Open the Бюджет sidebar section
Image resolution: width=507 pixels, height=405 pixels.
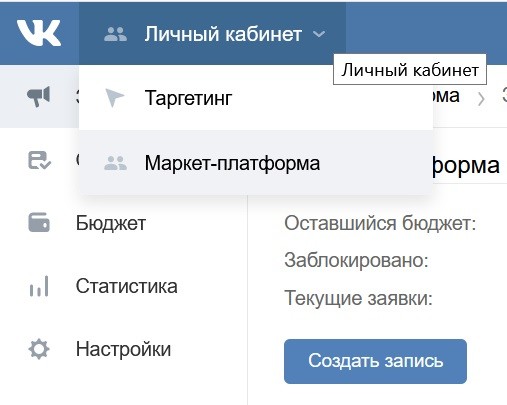pos(111,223)
